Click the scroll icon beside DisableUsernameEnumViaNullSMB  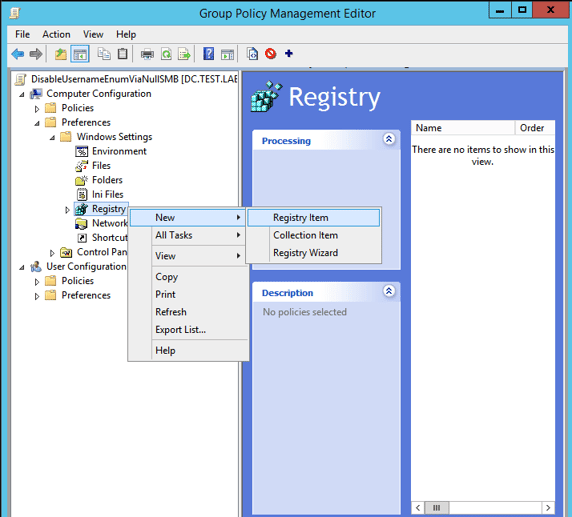20,79
